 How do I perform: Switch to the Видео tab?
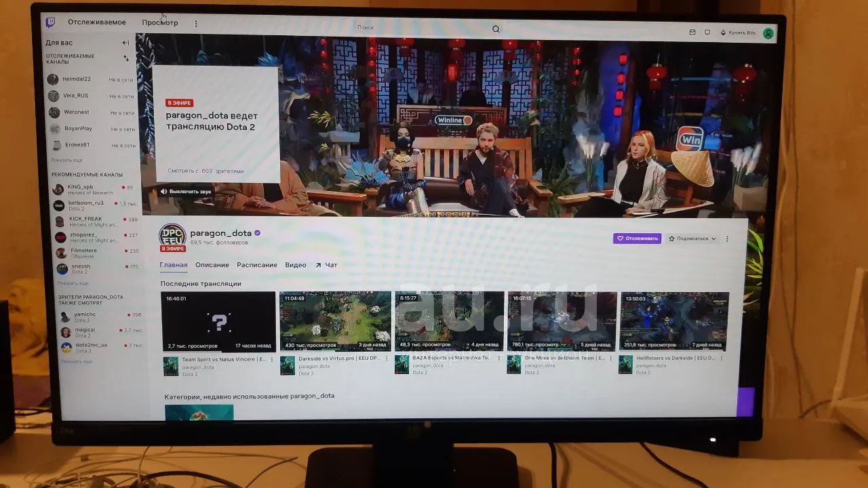click(x=296, y=265)
